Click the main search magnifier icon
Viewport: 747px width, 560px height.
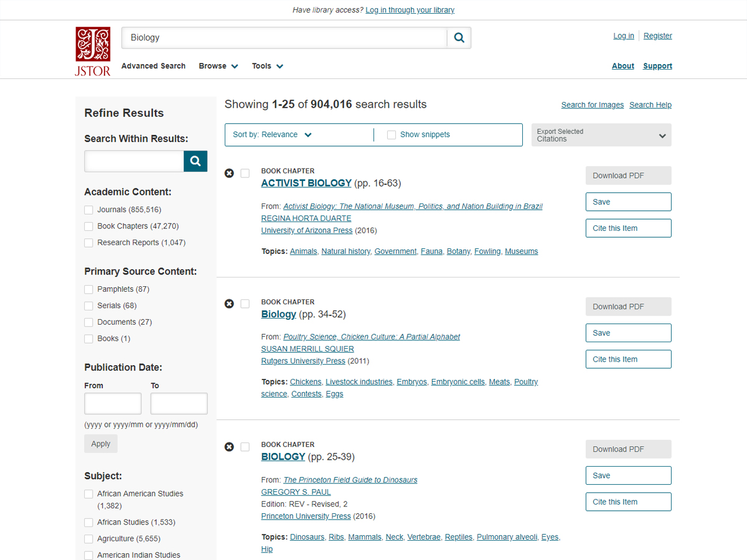pos(459,38)
